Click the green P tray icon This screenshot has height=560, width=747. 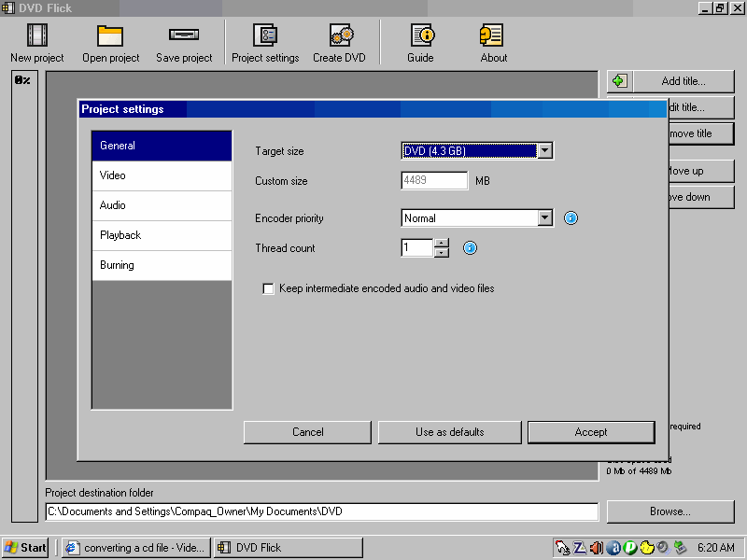click(x=630, y=548)
